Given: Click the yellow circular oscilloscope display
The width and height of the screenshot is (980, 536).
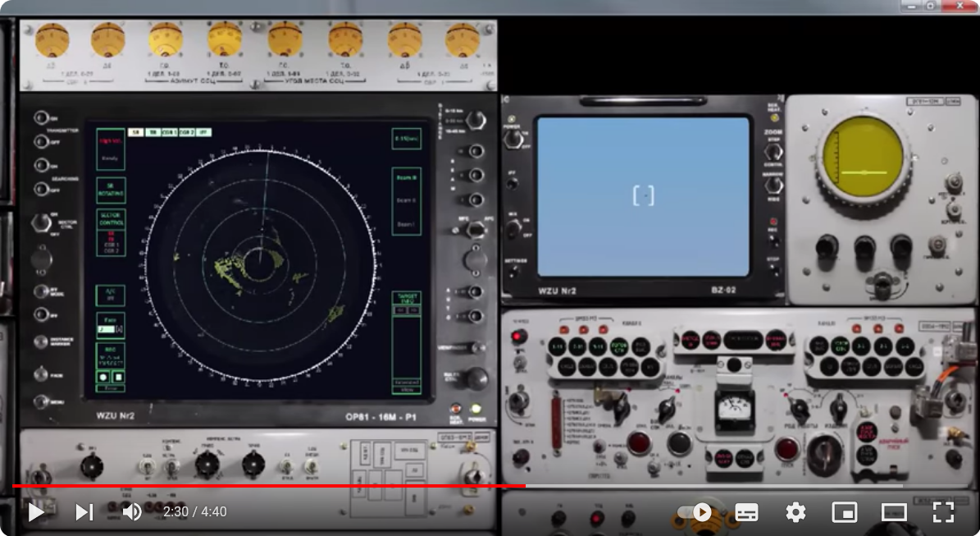Looking at the screenshot, I should (861, 158).
